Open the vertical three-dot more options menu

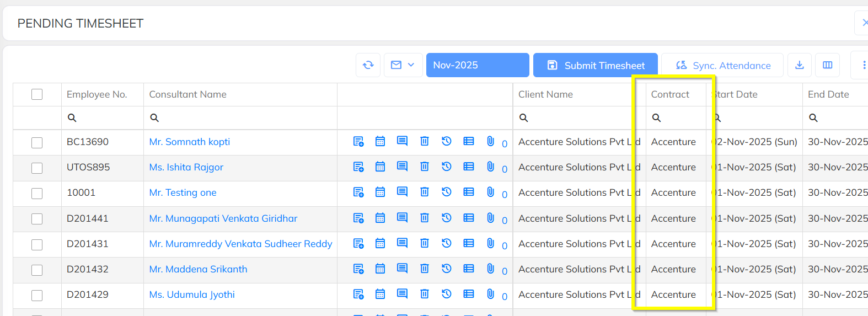click(864, 65)
